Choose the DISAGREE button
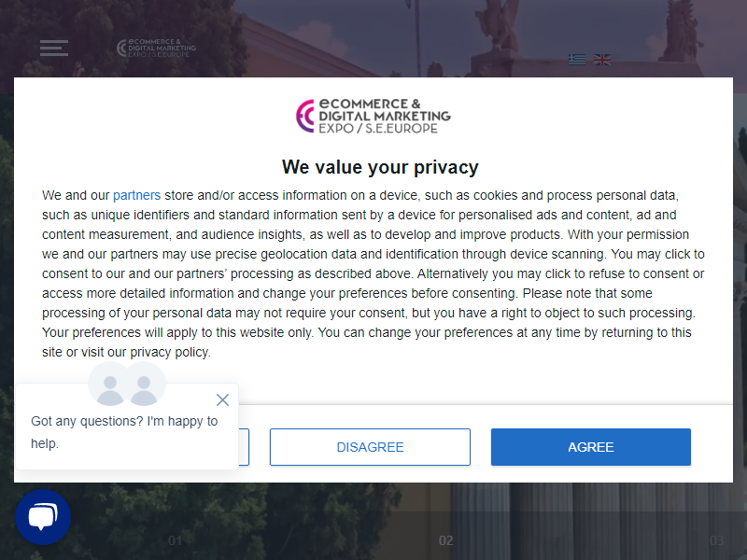 [370, 447]
